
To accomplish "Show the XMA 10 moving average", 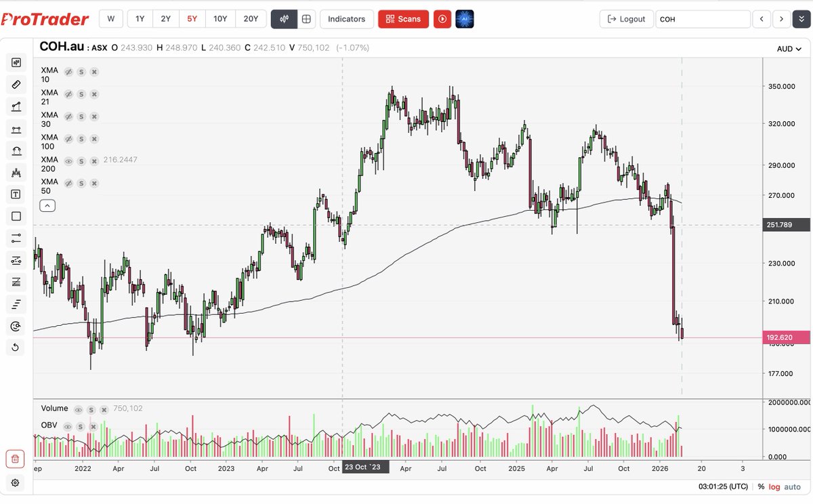I will (68, 71).
